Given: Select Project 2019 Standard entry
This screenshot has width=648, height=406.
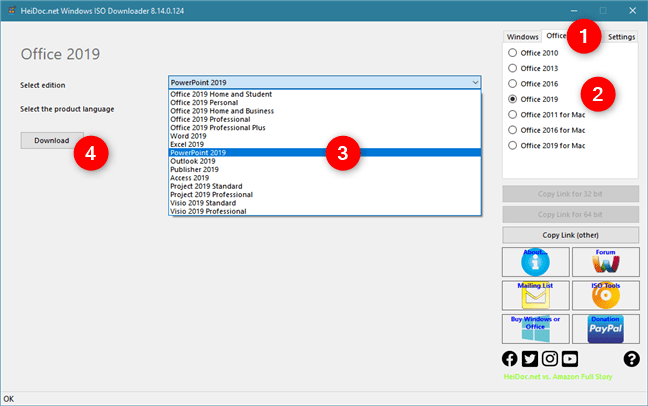Looking at the screenshot, I should (x=325, y=186).
